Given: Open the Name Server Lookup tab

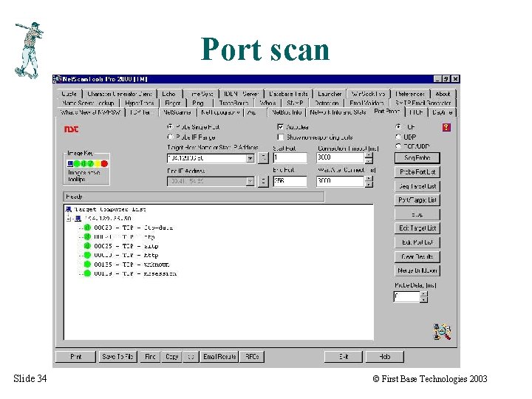Looking at the screenshot, I should [88, 103].
